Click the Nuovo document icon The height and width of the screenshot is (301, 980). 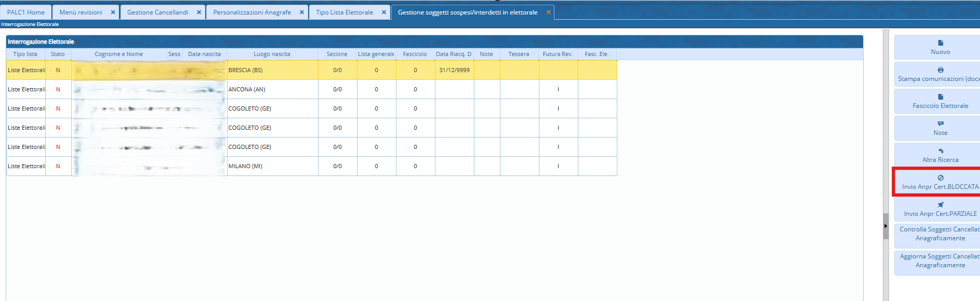(x=940, y=43)
